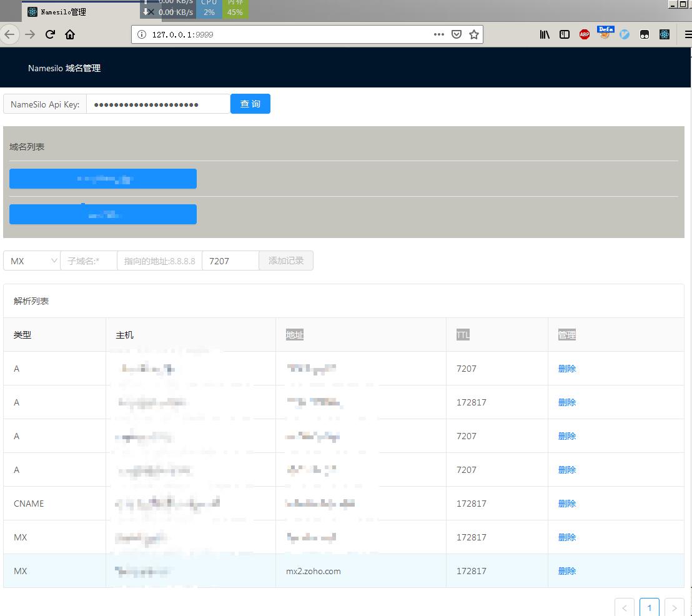
Task: Click the 解析列表 section heading
Action: coord(31,301)
